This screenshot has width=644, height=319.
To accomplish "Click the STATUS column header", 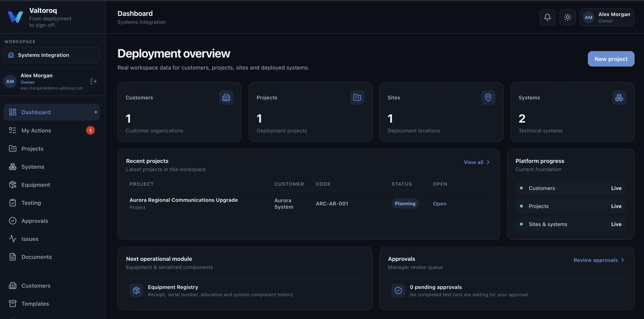I will [402, 184].
